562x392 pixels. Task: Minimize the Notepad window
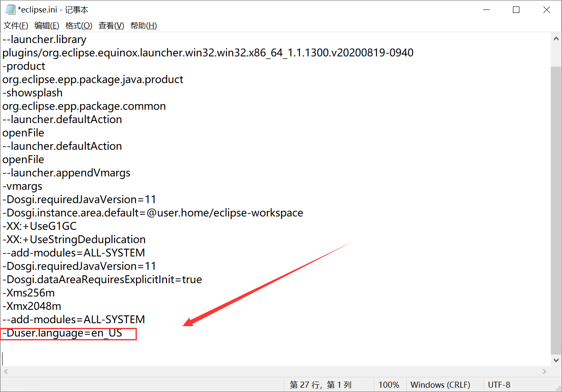(x=486, y=10)
